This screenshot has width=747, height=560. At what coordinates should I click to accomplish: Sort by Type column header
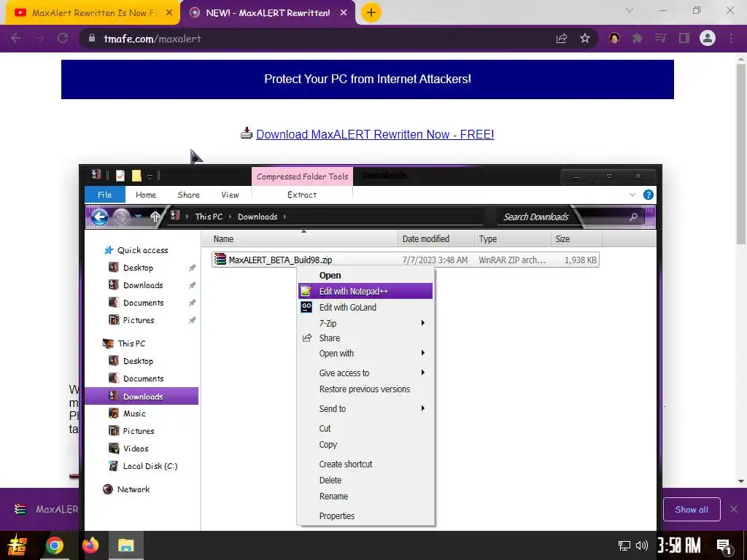point(513,239)
